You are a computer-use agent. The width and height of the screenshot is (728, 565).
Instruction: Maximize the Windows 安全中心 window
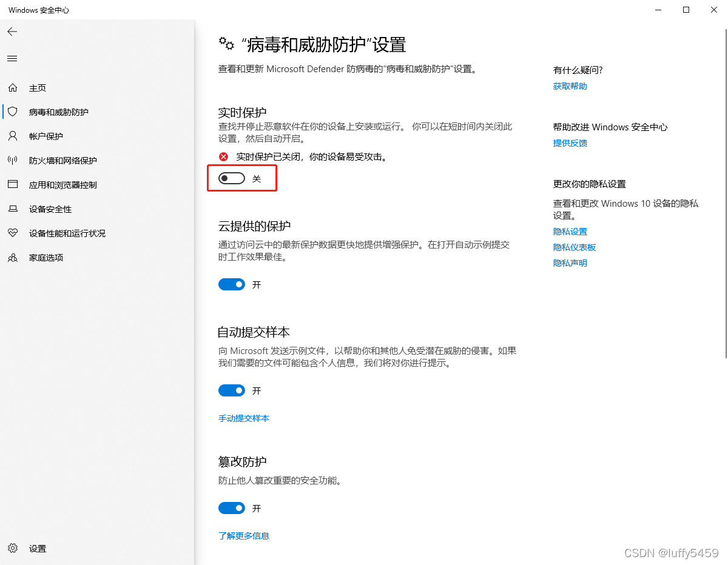[x=686, y=10]
